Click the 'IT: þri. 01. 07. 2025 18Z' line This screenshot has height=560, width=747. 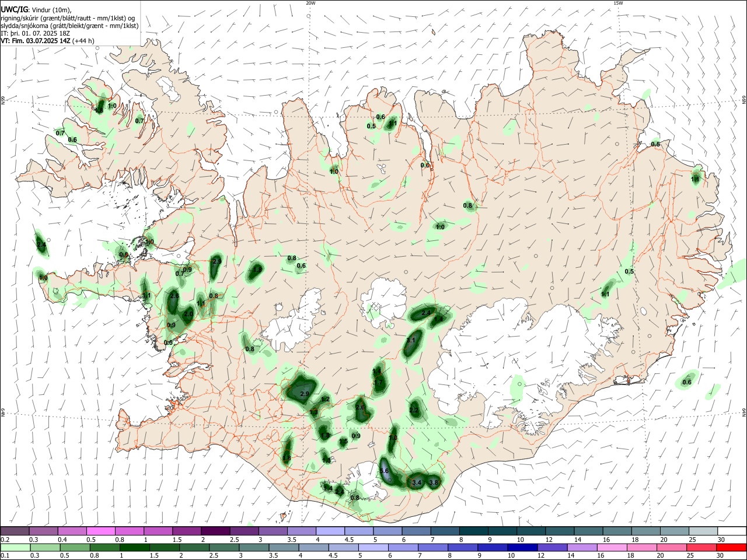[x=36, y=33]
